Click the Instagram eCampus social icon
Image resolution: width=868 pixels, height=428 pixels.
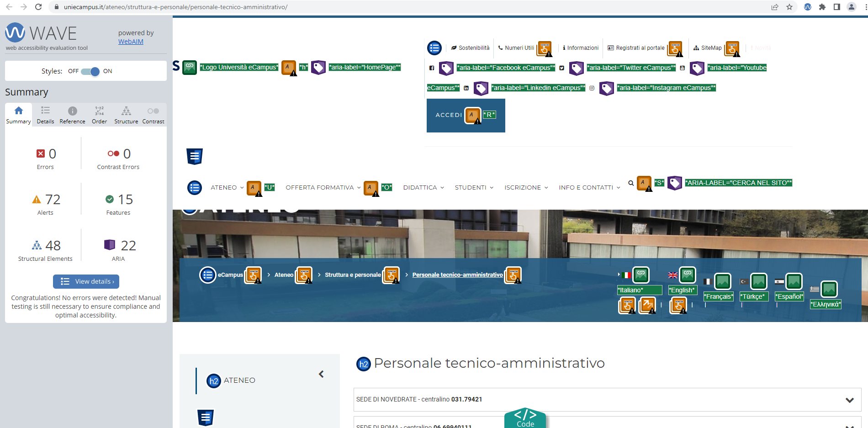click(592, 88)
